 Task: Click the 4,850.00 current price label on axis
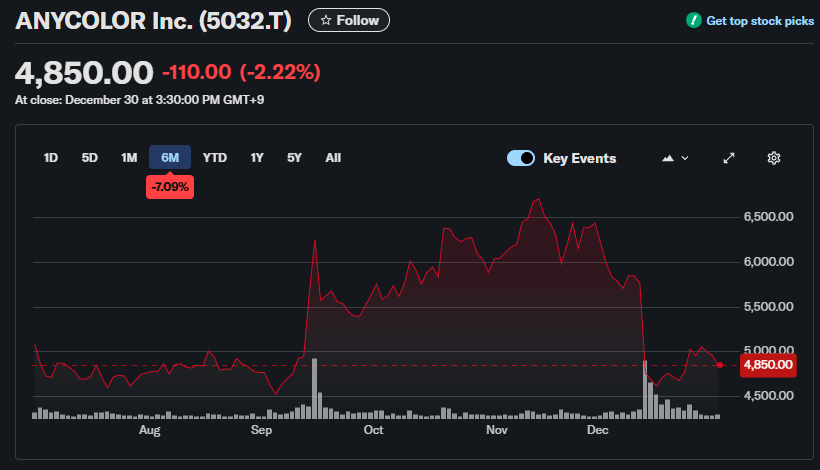click(768, 365)
